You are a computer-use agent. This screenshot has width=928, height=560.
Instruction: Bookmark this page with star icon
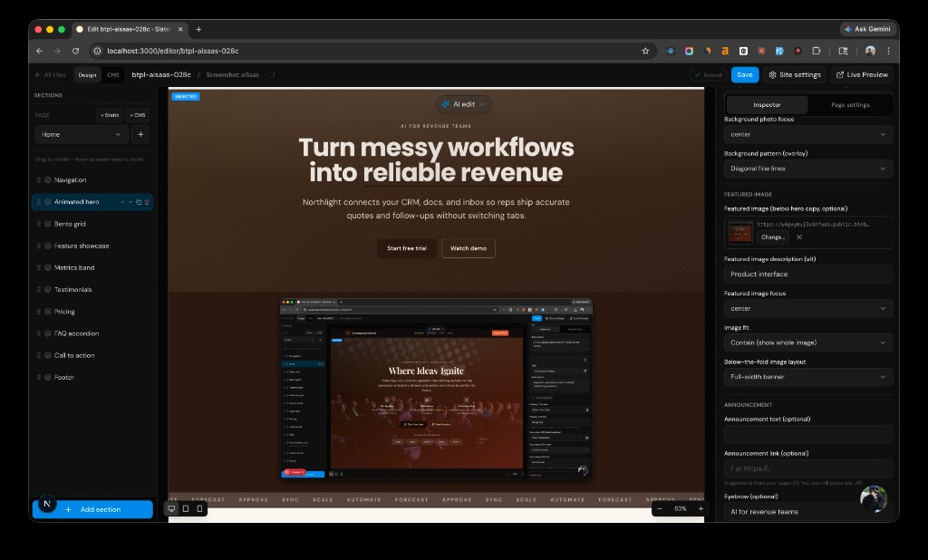(645, 51)
